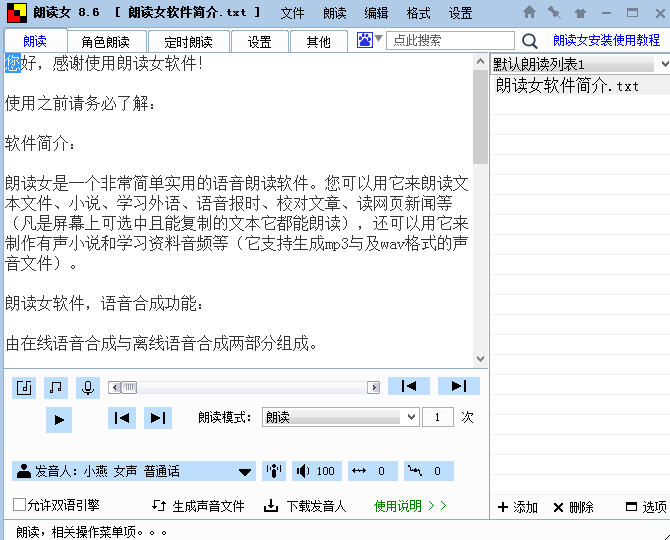
Task: Switch to the 其他 tab
Action: pos(319,41)
